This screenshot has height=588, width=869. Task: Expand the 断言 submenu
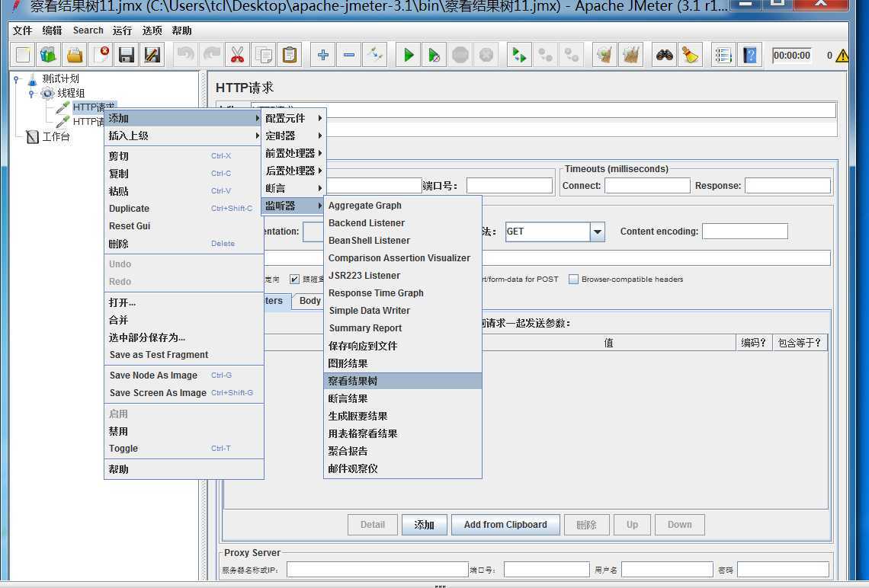[x=293, y=188]
